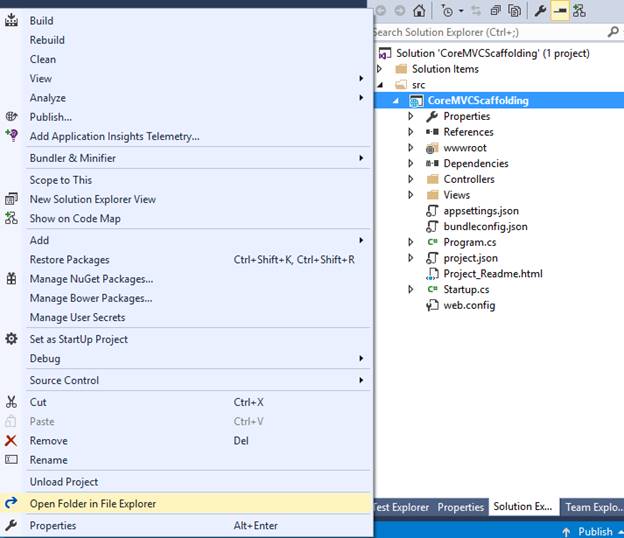Expand the Controllers folder node
This screenshot has height=538, width=624.
coord(411,179)
